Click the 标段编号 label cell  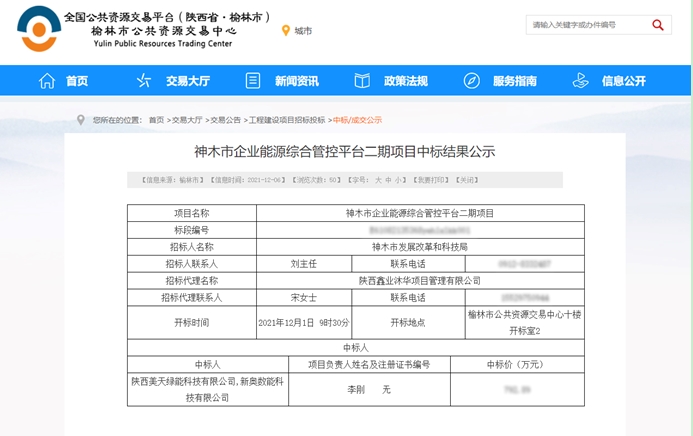pyautogui.click(x=192, y=230)
